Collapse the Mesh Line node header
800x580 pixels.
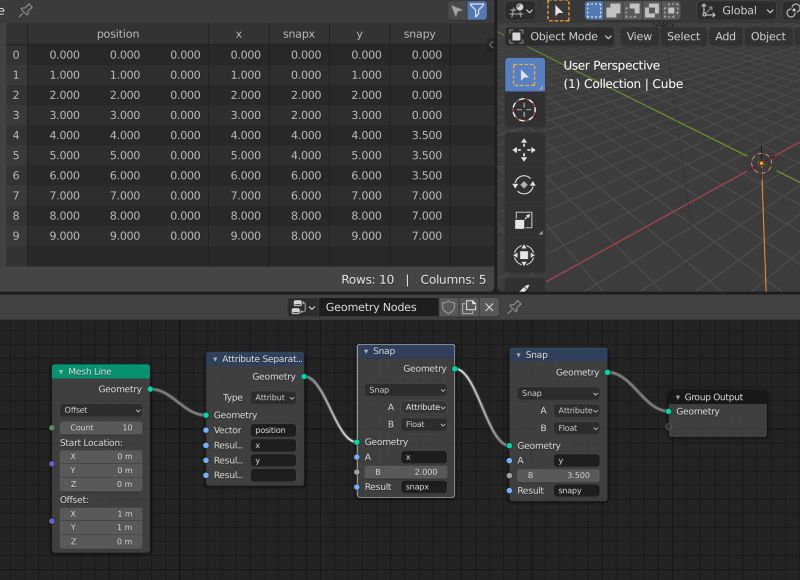click(60, 371)
